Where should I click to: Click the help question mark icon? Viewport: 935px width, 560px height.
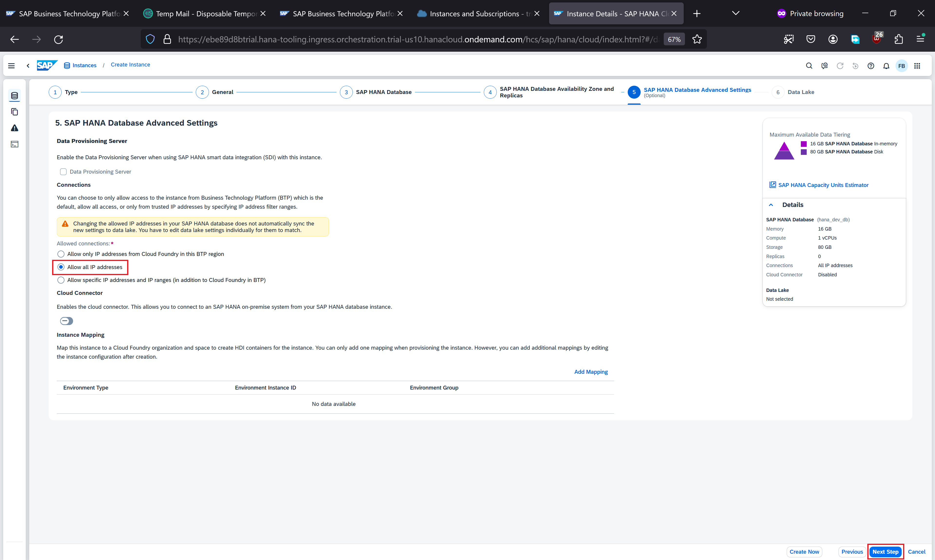click(870, 66)
